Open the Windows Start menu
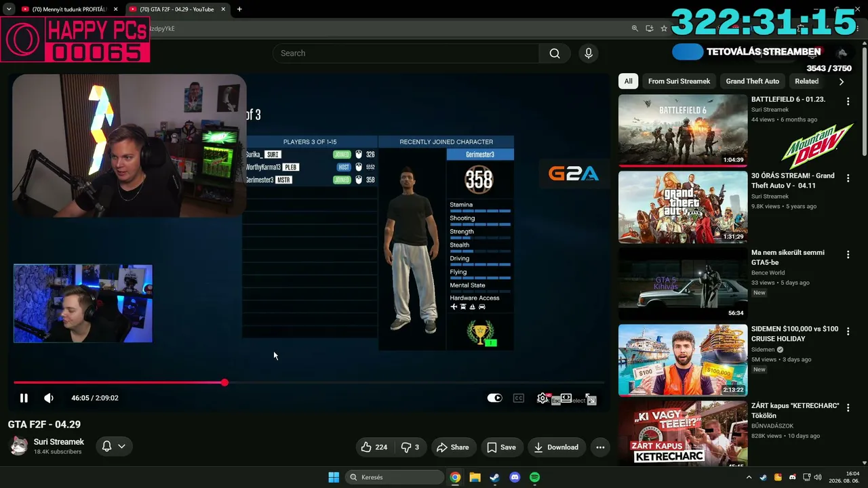The height and width of the screenshot is (488, 868). (x=334, y=477)
